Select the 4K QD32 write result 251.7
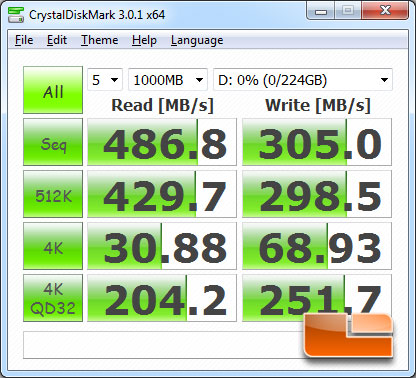This screenshot has height=378, width=416. [317, 298]
